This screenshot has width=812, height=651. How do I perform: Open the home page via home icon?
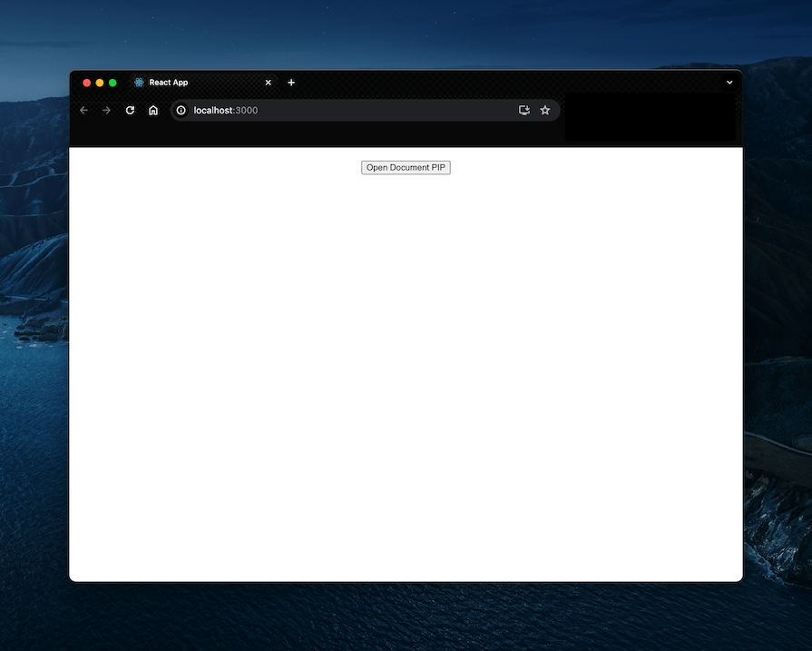[x=153, y=110]
